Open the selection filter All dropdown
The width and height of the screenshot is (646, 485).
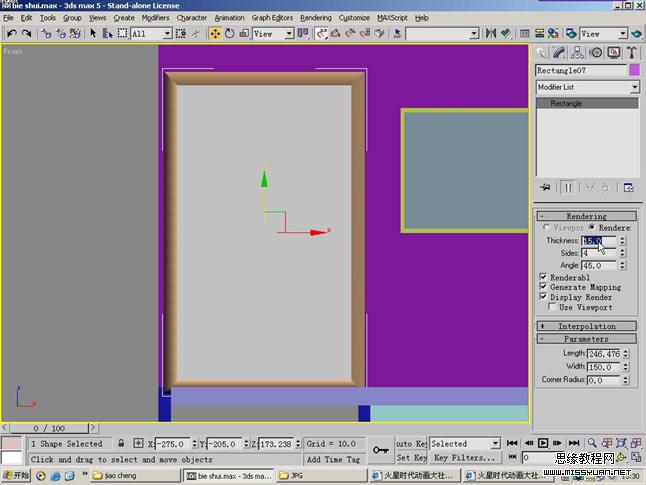167,33
